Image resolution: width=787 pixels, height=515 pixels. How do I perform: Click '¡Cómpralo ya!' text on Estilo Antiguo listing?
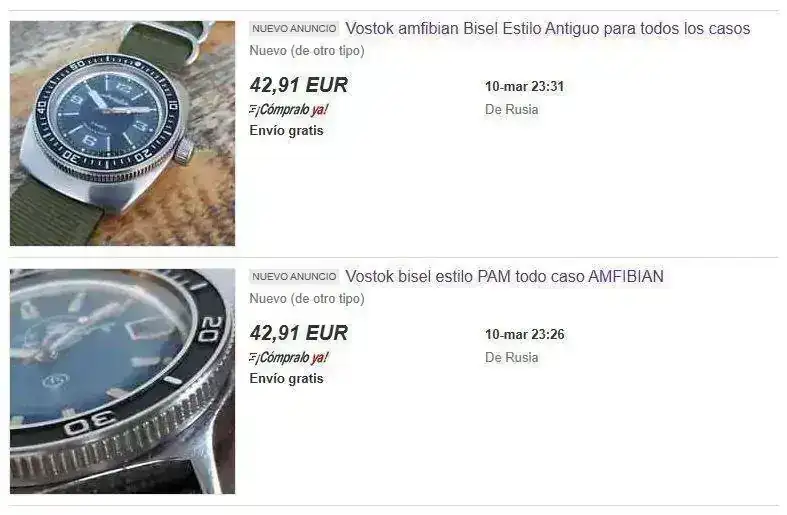294,109
